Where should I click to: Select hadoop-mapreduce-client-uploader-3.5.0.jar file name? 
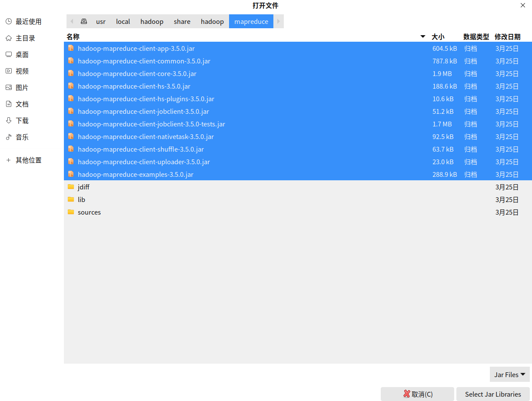click(x=144, y=162)
